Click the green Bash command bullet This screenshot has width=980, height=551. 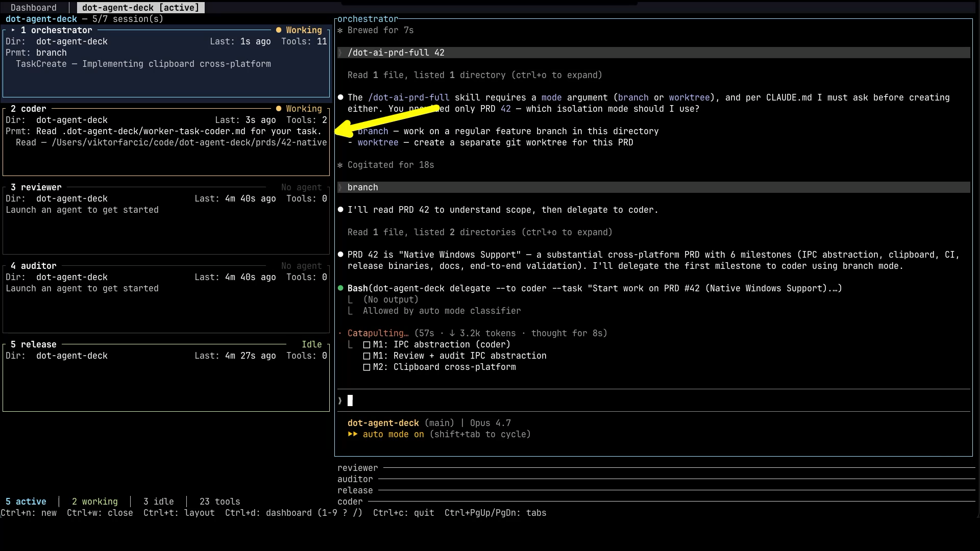click(x=340, y=288)
